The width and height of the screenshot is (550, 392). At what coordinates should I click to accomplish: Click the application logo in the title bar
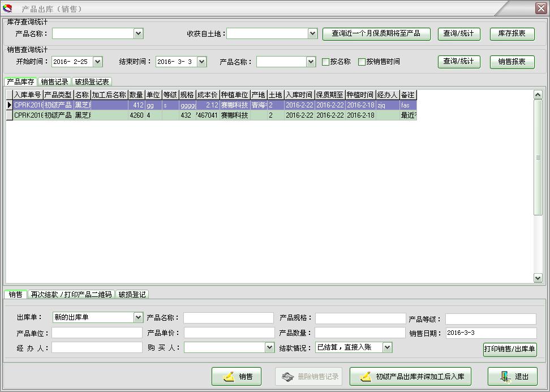click(x=8, y=8)
